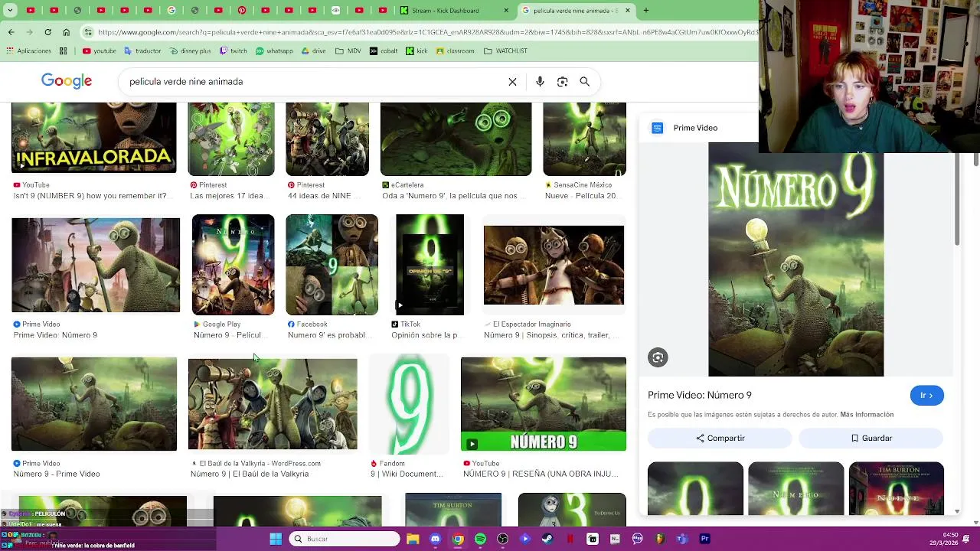The image size is (980, 551).
Task: Open the 'Número 9 - Prime Video' thumbnail
Action: tap(94, 404)
